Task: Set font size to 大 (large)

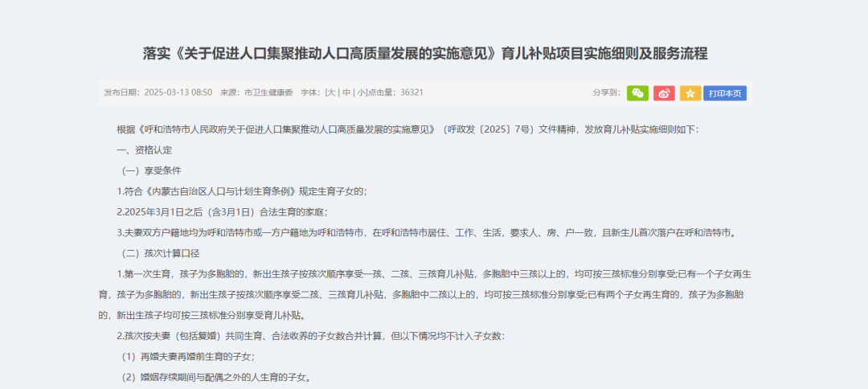Action: [x=332, y=92]
